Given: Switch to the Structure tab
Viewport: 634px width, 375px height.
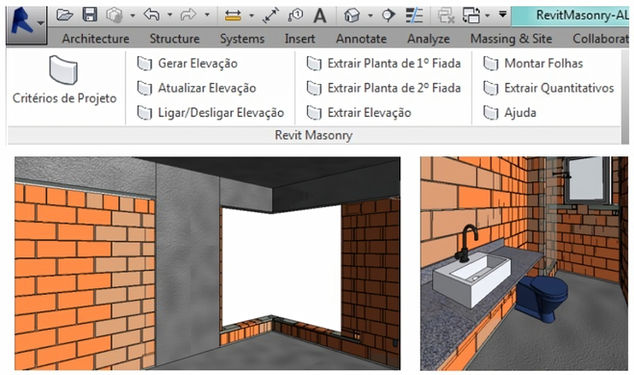Looking at the screenshot, I should click(x=175, y=39).
